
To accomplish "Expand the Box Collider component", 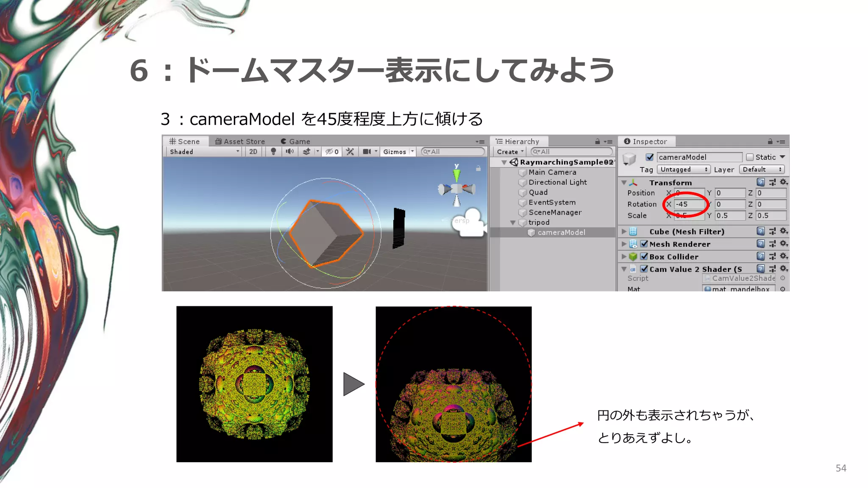I will tap(624, 256).
